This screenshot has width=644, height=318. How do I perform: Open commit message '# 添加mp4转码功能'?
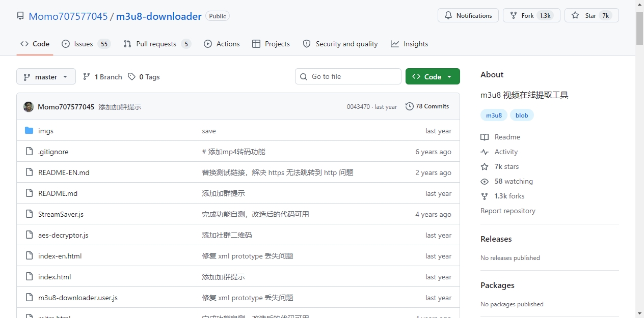pos(233,152)
